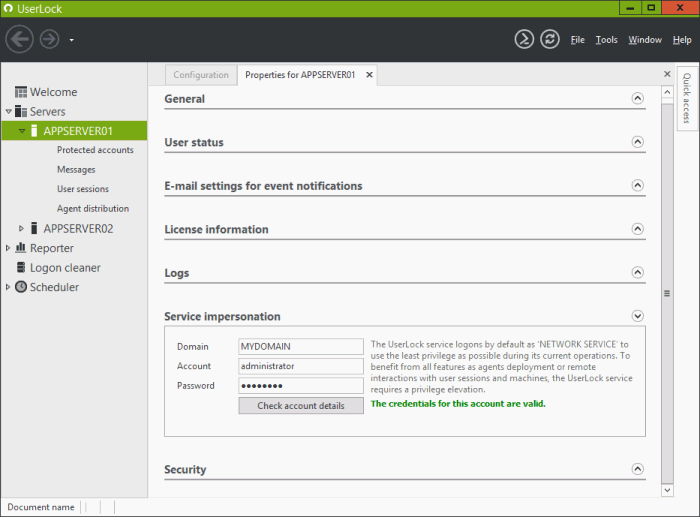Click the back navigation arrow

19,39
